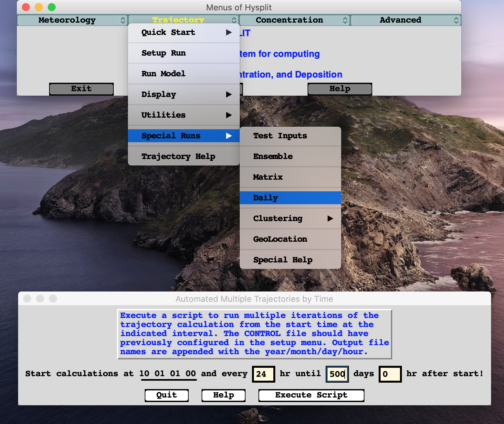This screenshot has width=504, height=424.
Task: Maximize the Menus of Hysplit window
Action: point(52,7)
